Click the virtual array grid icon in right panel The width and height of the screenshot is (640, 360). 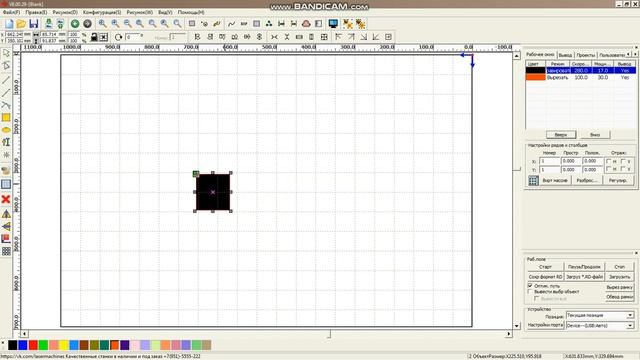tap(533, 180)
